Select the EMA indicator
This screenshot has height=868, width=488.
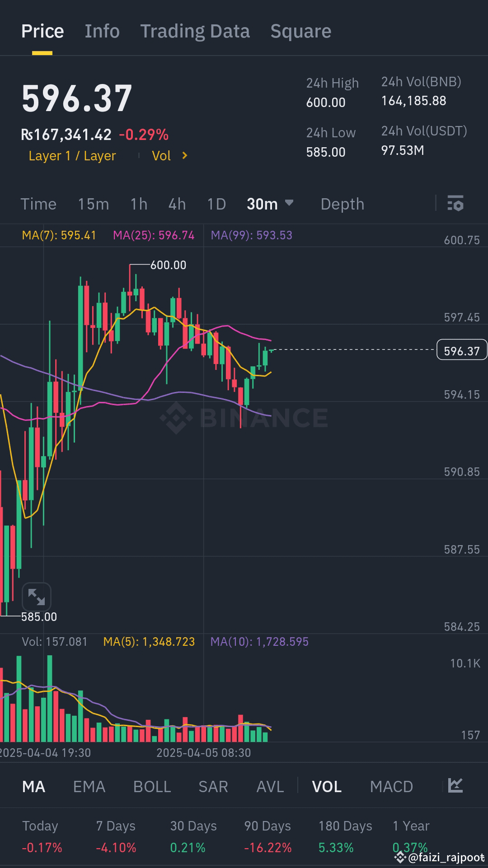(89, 786)
